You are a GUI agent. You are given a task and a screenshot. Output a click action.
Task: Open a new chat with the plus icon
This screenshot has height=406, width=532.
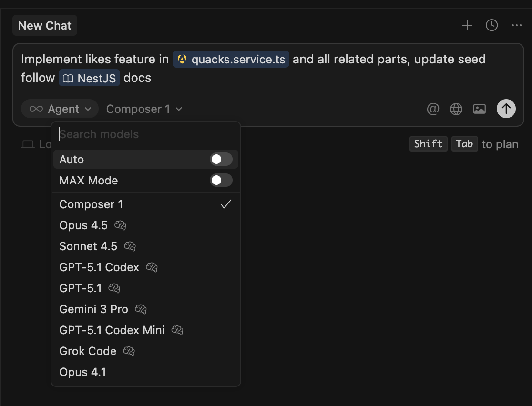click(467, 25)
